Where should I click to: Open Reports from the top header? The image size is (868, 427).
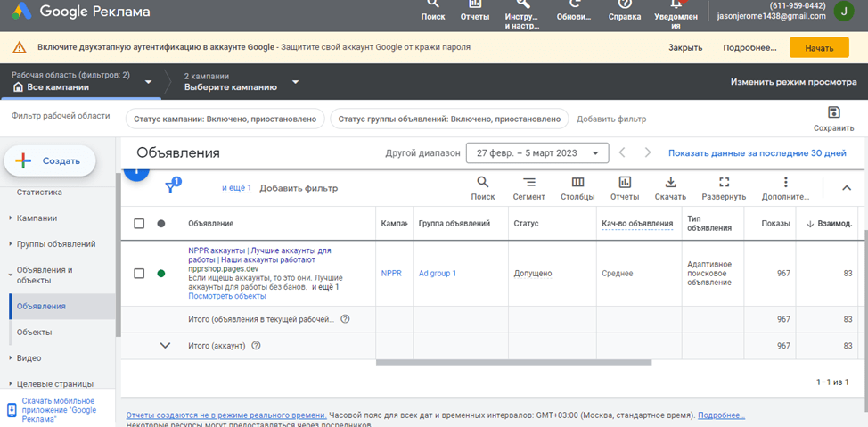coord(475,10)
